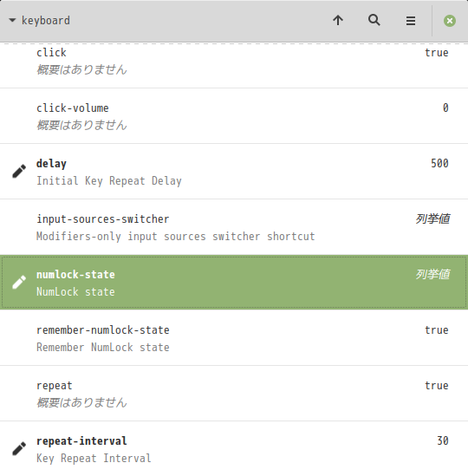Open the numlock-state key

[234, 283]
